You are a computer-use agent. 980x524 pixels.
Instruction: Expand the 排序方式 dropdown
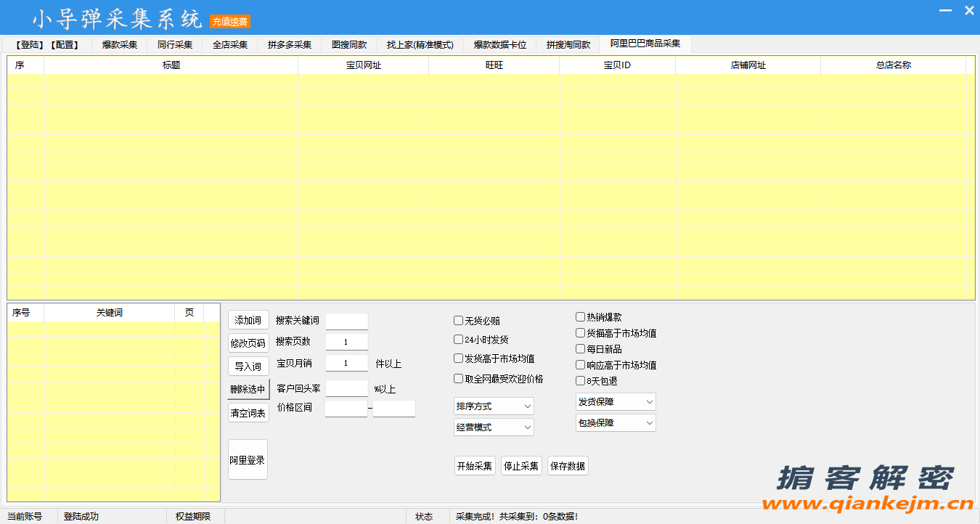point(494,406)
